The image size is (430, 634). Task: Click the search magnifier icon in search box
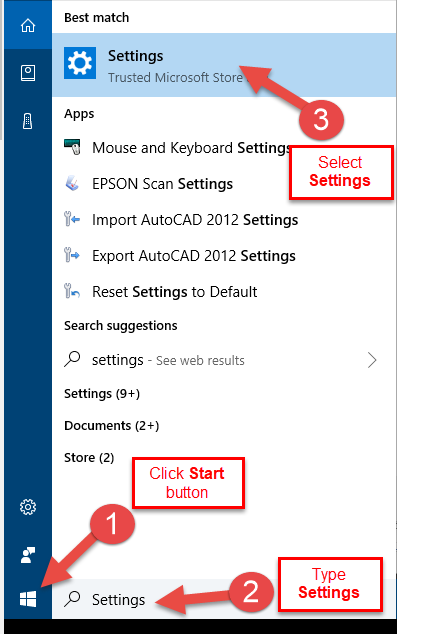(72, 599)
